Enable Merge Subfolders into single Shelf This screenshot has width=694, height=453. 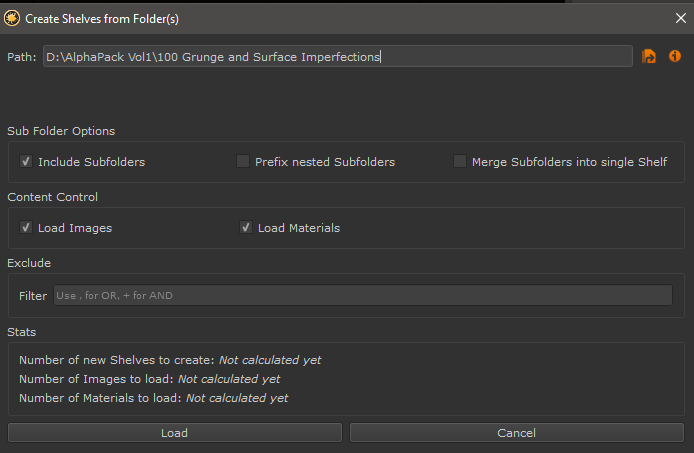460,162
